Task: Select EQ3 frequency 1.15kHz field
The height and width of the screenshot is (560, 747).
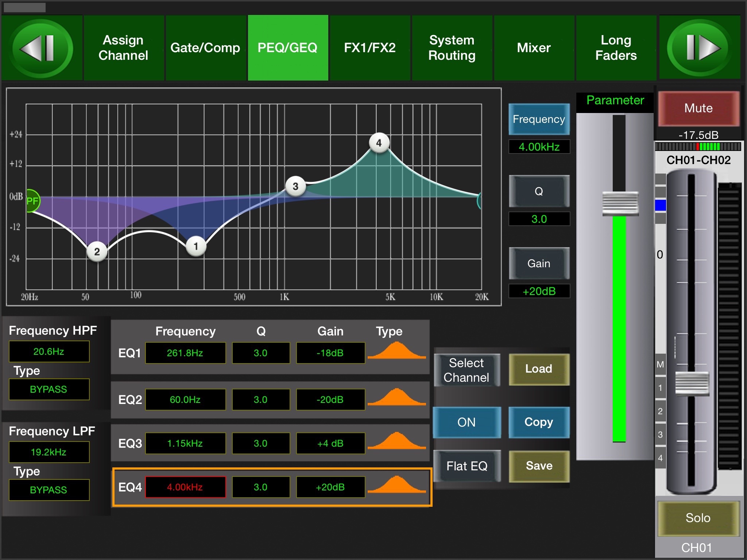Action: (185, 443)
